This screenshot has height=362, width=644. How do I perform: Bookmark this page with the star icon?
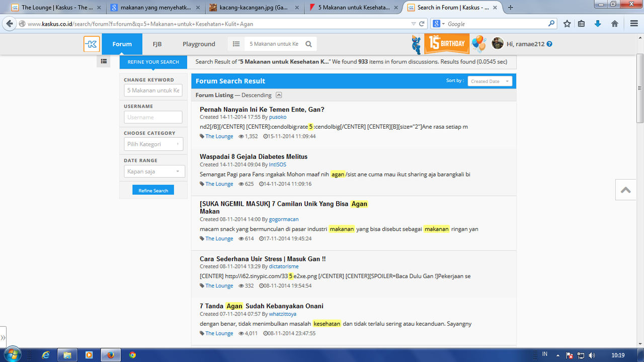coord(567,24)
